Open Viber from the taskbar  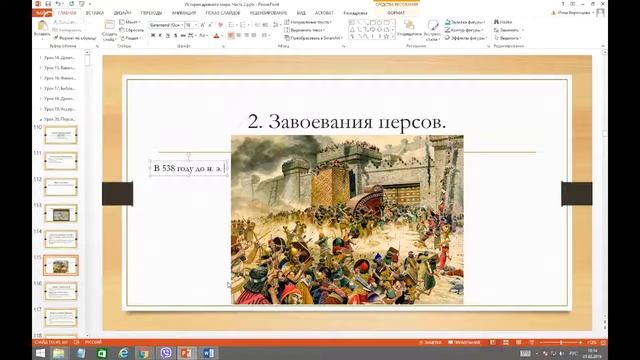(166, 353)
